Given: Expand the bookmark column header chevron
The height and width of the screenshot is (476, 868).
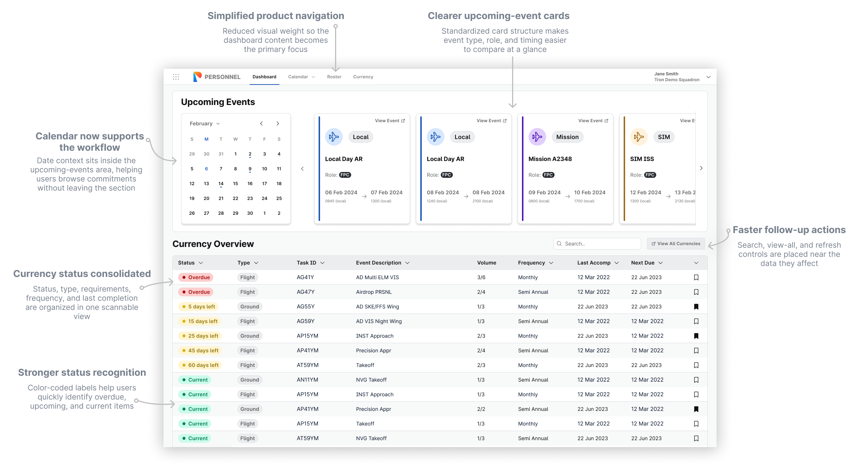Looking at the screenshot, I should pos(696,263).
